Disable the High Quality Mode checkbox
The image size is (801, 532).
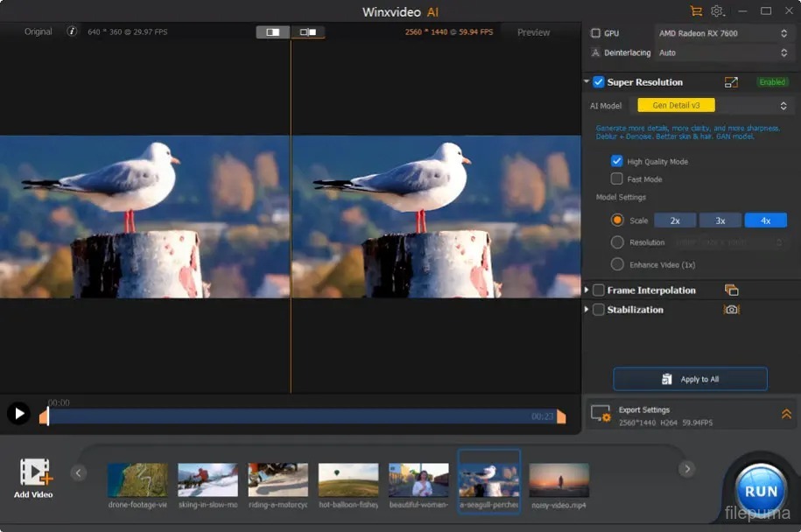tap(617, 161)
